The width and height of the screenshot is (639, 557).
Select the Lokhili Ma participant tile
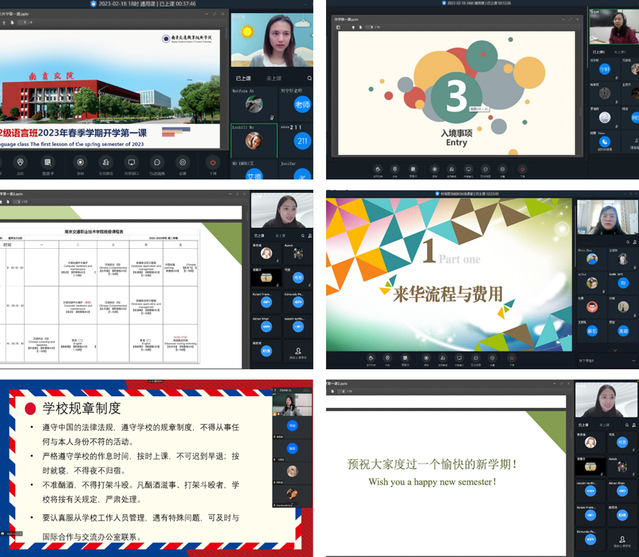[252, 138]
